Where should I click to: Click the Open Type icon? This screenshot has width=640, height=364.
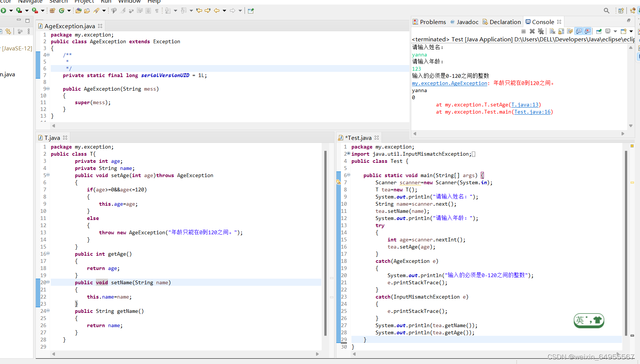(79, 11)
